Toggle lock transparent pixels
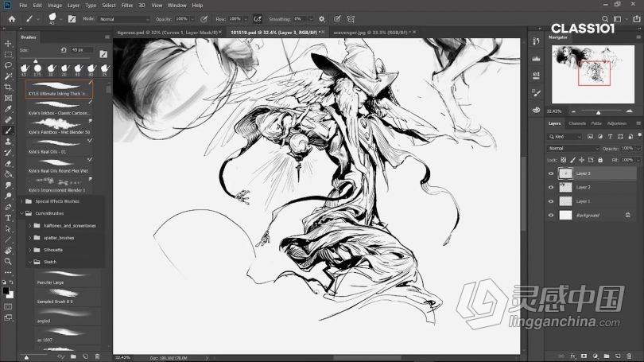644x362 pixels. click(x=564, y=160)
